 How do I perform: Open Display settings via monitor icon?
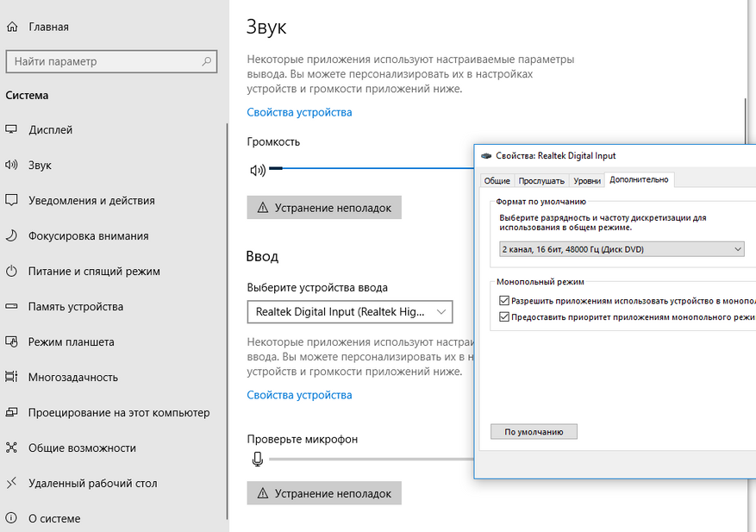12,130
